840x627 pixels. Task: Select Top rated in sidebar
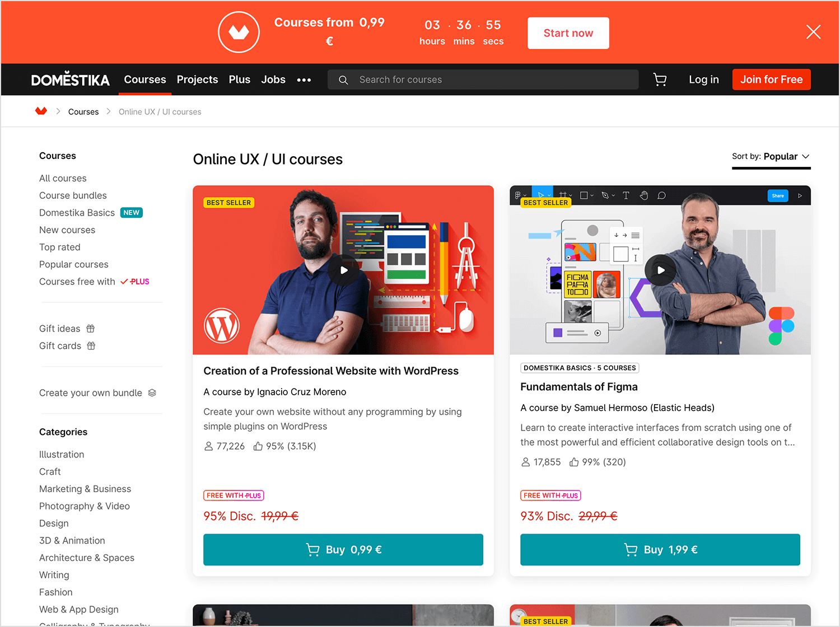60,247
